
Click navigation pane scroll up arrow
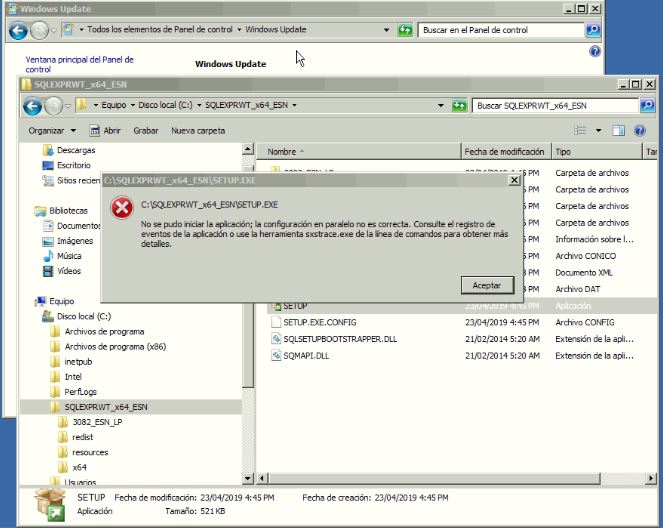point(248,149)
